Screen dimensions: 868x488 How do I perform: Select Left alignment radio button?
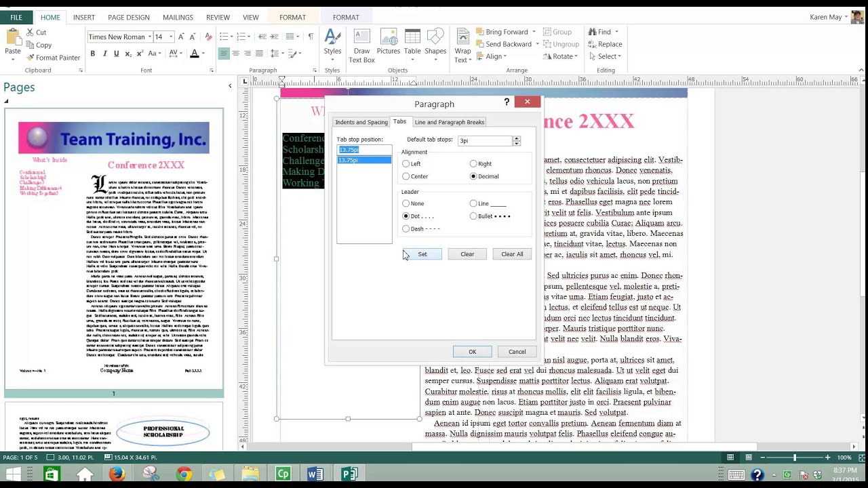click(x=406, y=163)
